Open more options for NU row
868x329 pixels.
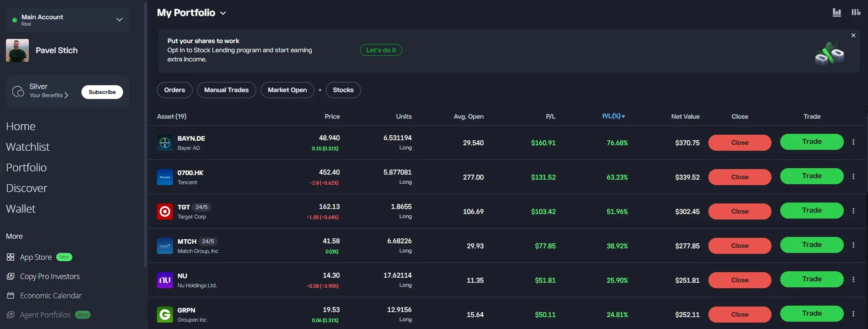(853, 280)
